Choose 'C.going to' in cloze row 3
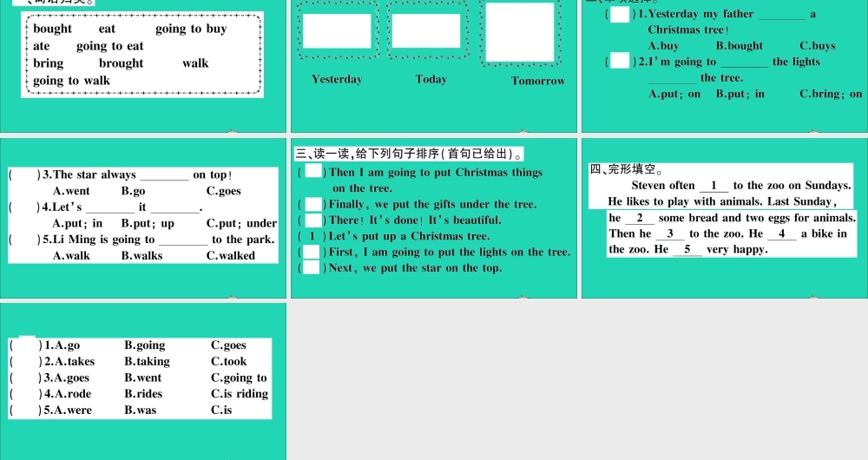The image size is (868, 460). point(239,378)
